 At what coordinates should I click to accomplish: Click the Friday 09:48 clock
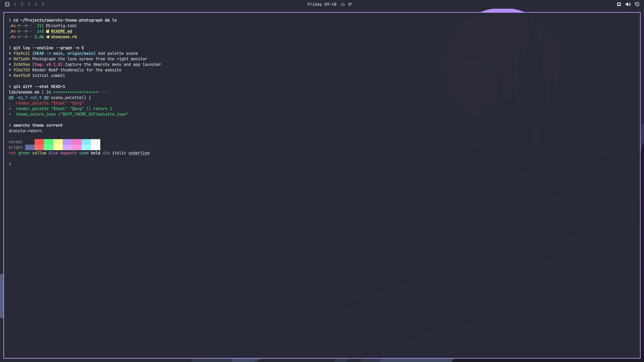point(322,4)
